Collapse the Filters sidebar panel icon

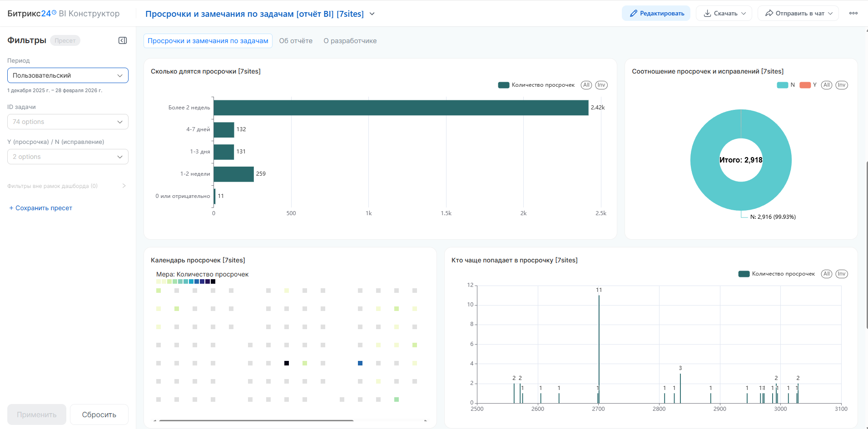click(123, 40)
